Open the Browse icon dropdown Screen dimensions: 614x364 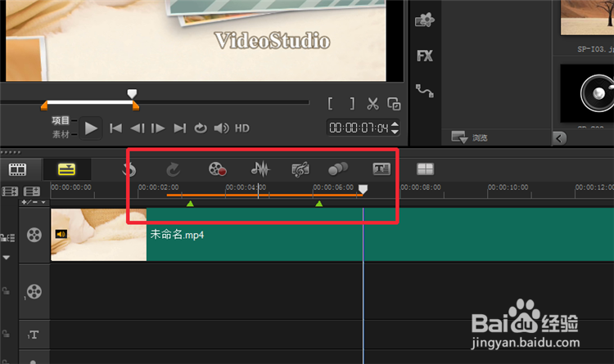coord(459,137)
